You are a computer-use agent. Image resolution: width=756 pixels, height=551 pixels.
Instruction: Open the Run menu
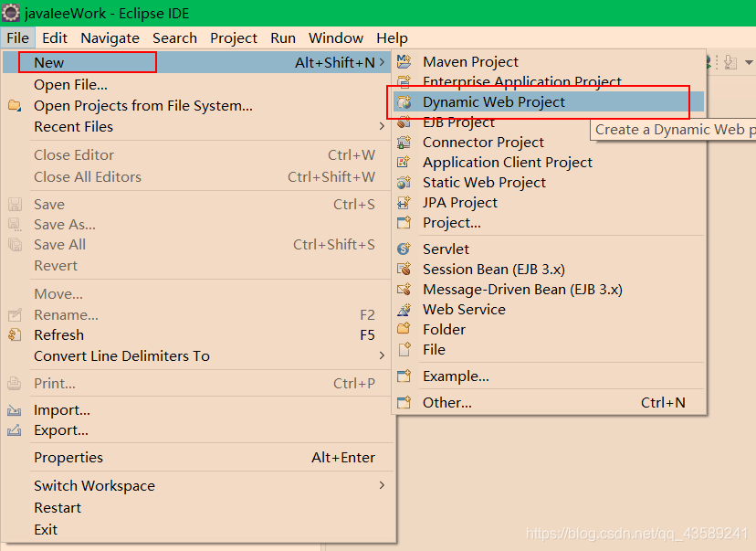(x=283, y=38)
